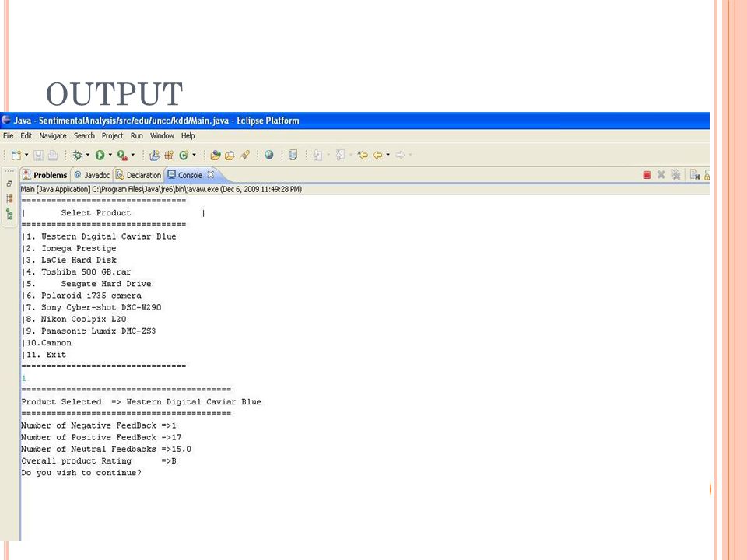
Task: Click the Clear Console icon
Action: tap(695, 175)
